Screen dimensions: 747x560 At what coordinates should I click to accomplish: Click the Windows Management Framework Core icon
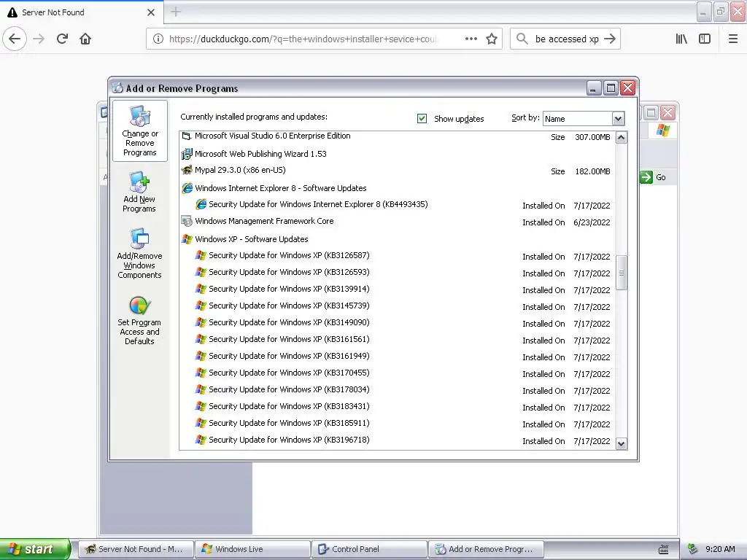pyautogui.click(x=186, y=221)
